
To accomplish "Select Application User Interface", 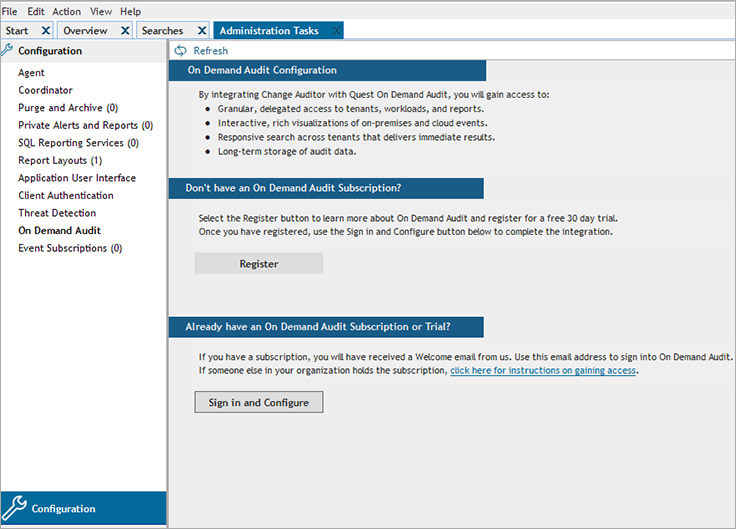I will click(x=77, y=178).
